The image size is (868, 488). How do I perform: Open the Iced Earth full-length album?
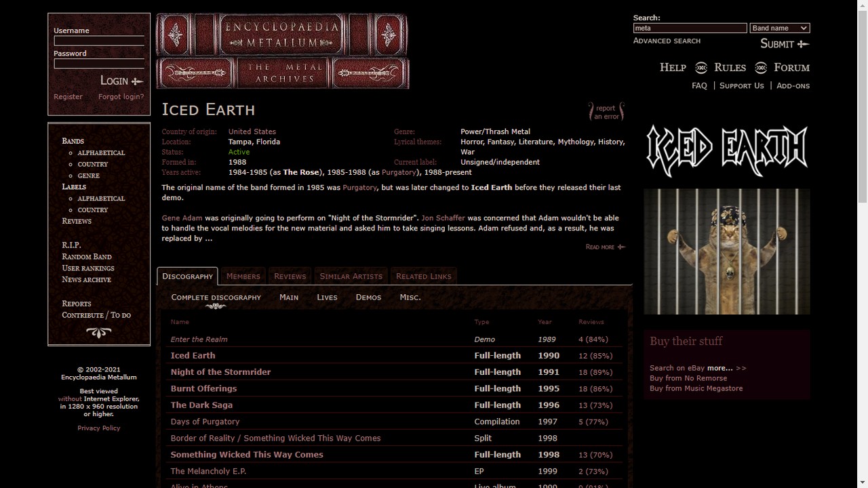(193, 356)
